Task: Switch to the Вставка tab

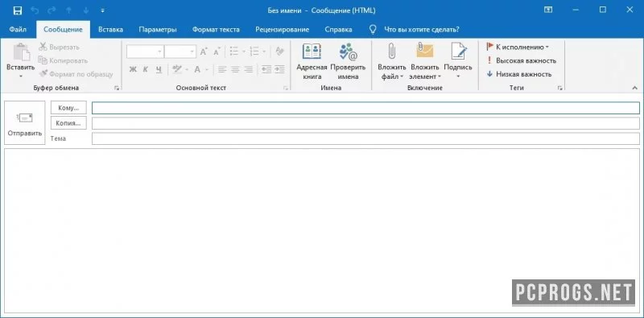Action: click(110, 29)
